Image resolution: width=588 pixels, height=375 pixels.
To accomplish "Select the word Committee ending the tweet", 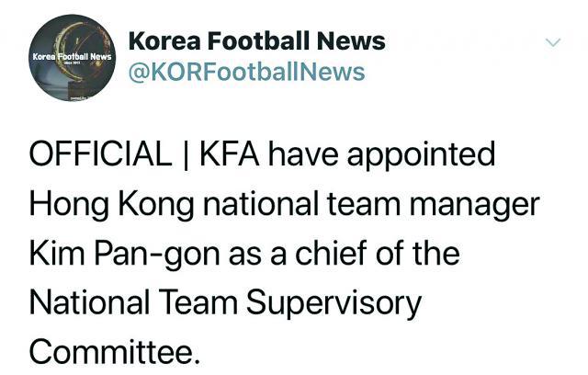I will pyautogui.click(x=114, y=352).
